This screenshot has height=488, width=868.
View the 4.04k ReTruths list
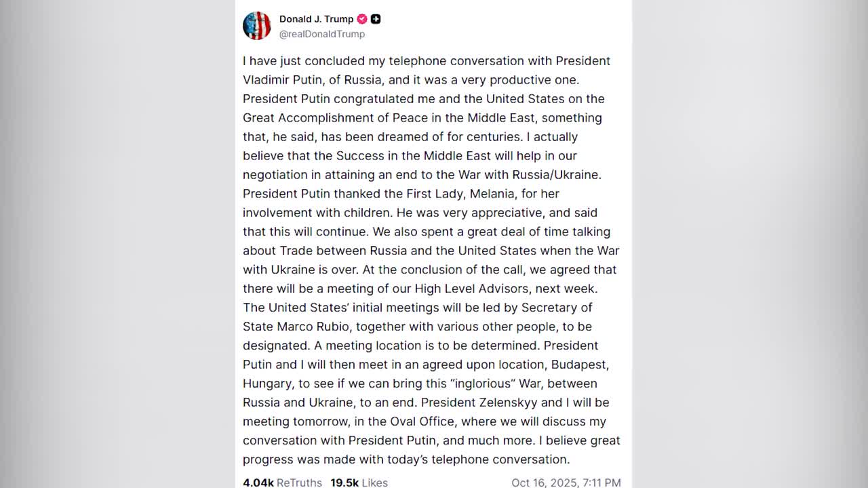[282, 482]
